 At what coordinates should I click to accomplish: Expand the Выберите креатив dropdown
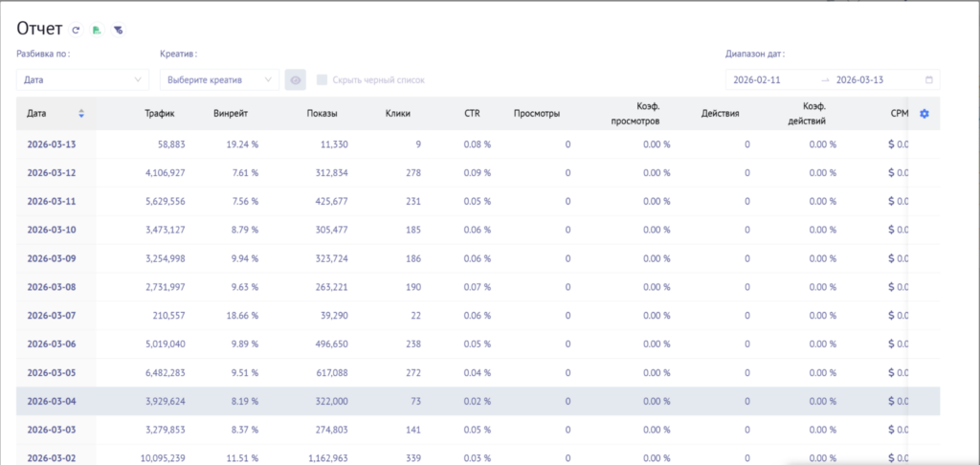click(218, 79)
